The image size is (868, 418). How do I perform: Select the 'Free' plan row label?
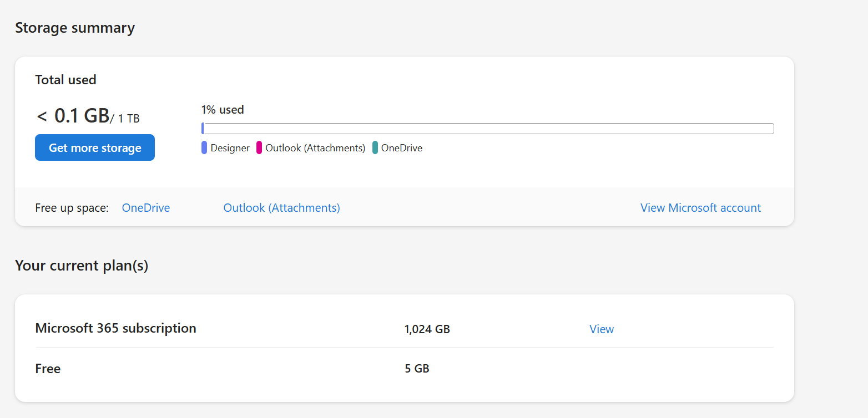tap(48, 369)
